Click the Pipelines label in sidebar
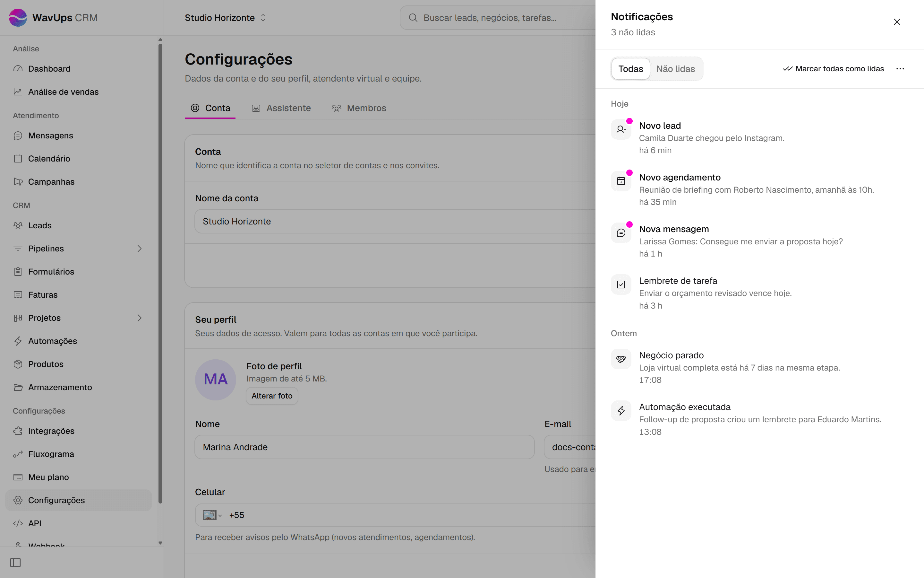Screen dimensions: 924x578 [46, 249]
